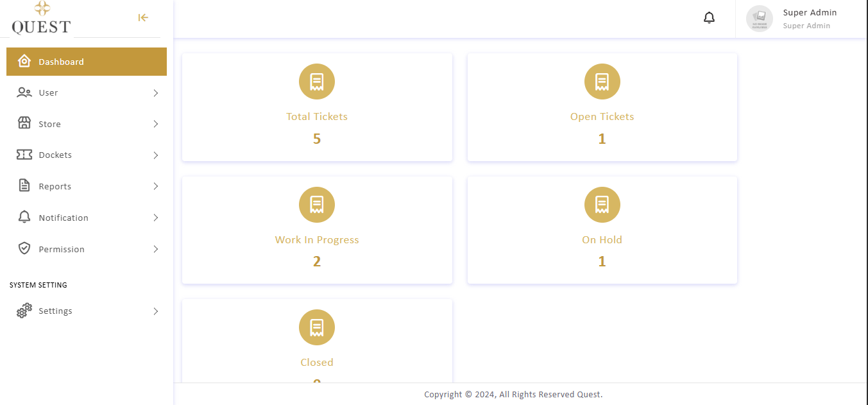Click the Quest logo
Viewport: 868px width, 405px height.
click(42, 18)
